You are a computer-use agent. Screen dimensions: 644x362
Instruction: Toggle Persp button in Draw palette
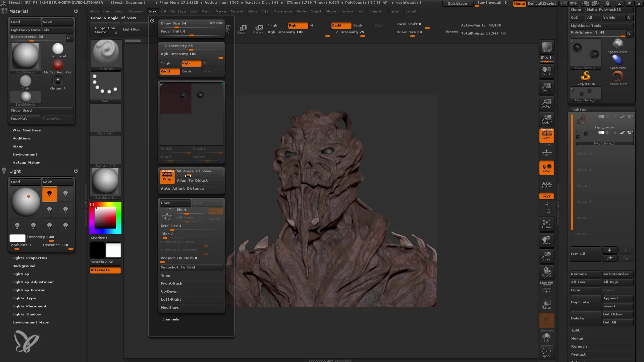(167, 176)
